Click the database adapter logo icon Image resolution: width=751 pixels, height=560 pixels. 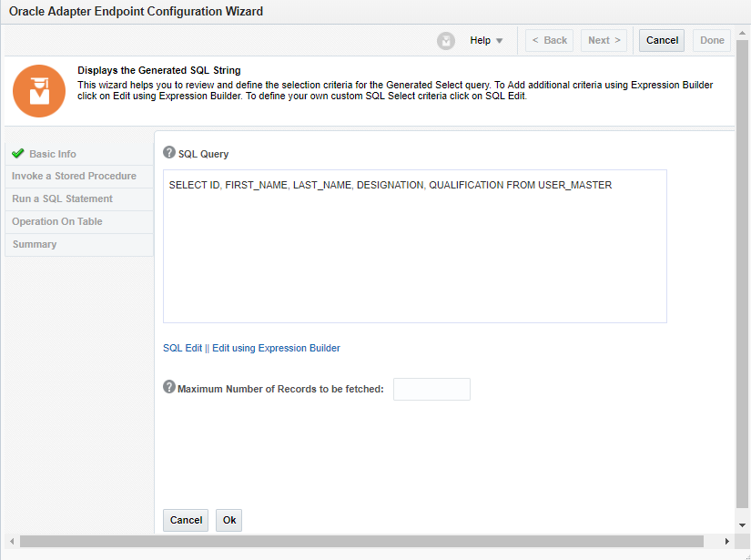click(38, 91)
